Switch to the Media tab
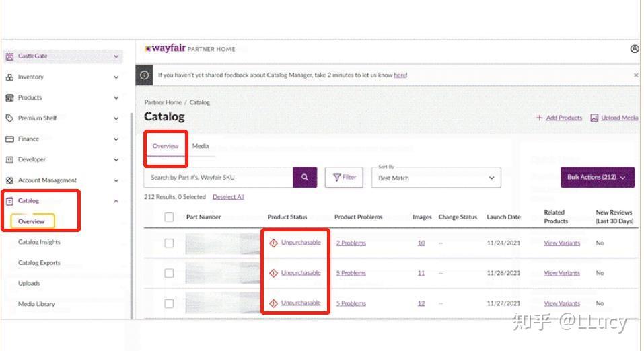This screenshot has width=644, height=351. tap(200, 146)
